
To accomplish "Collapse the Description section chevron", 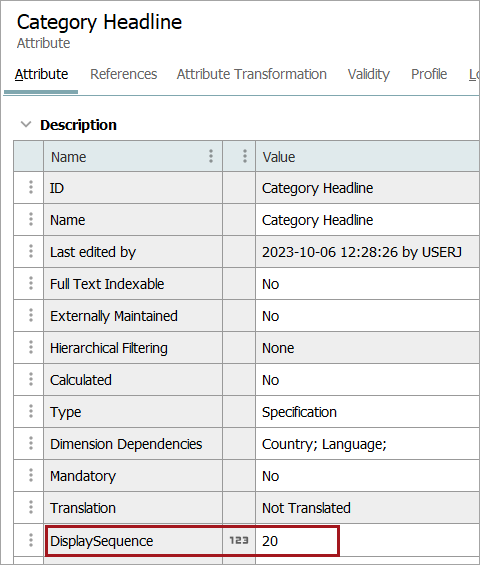I will (26, 125).
